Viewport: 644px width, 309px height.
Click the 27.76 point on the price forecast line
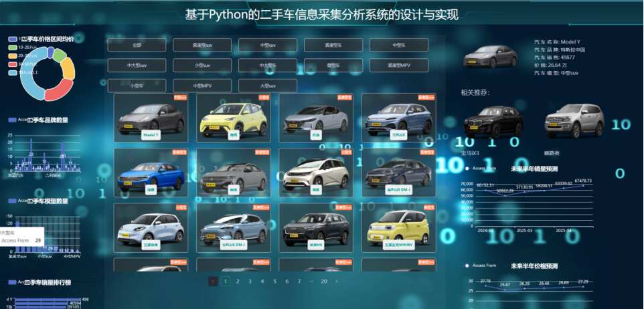pos(485,286)
